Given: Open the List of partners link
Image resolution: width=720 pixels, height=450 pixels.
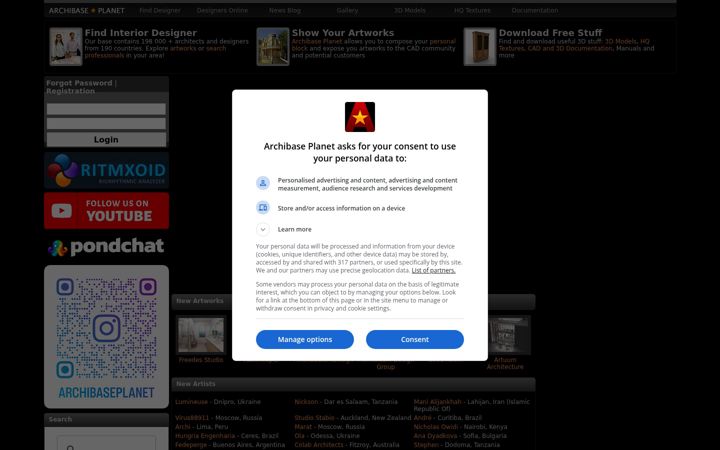Looking at the screenshot, I should click(x=433, y=270).
